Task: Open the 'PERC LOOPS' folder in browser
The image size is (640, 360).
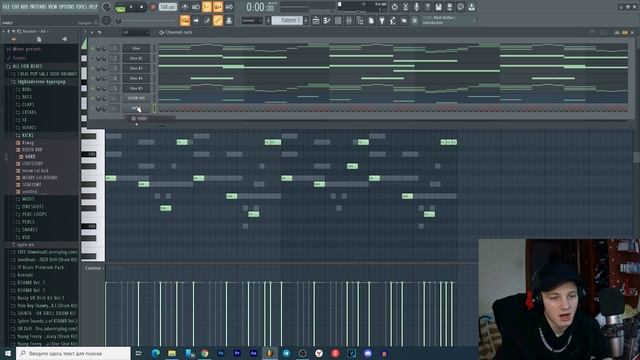Action: pyautogui.click(x=34, y=214)
